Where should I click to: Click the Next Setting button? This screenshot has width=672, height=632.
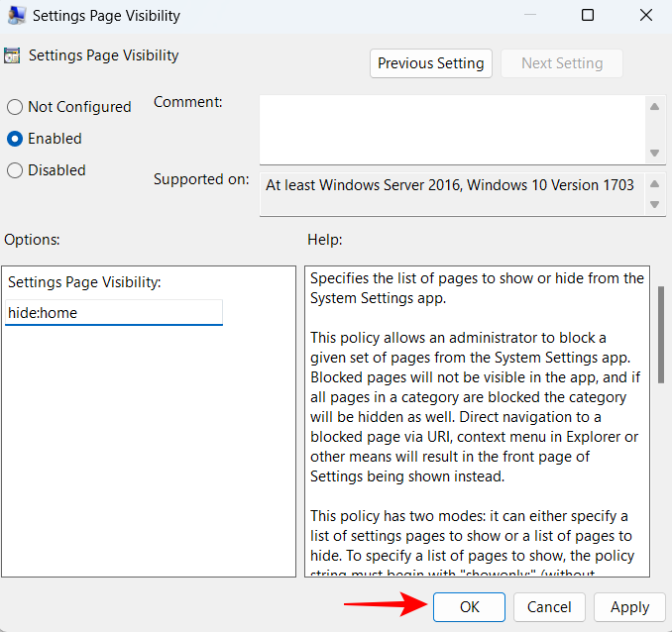562,63
